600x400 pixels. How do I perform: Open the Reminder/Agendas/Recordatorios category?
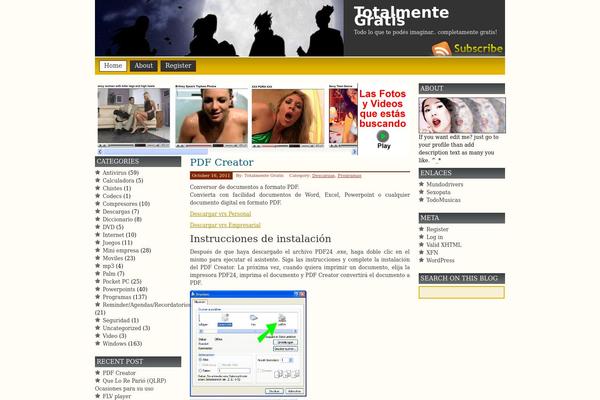click(146, 305)
